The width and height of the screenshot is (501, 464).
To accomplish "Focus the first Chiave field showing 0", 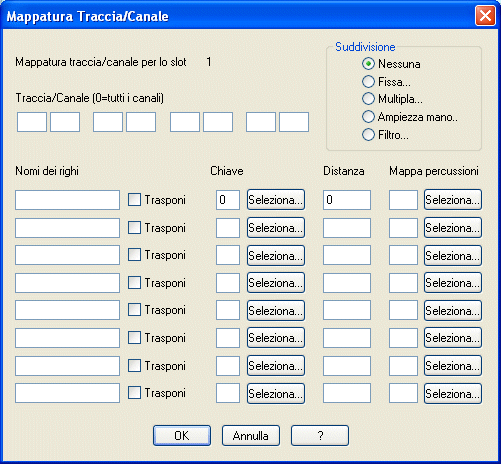I will click(x=228, y=200).
